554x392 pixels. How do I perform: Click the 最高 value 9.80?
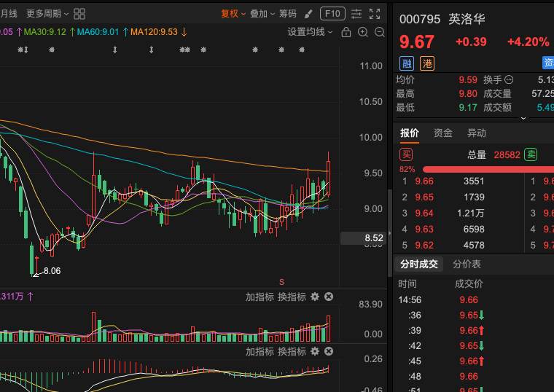(468, 93)
